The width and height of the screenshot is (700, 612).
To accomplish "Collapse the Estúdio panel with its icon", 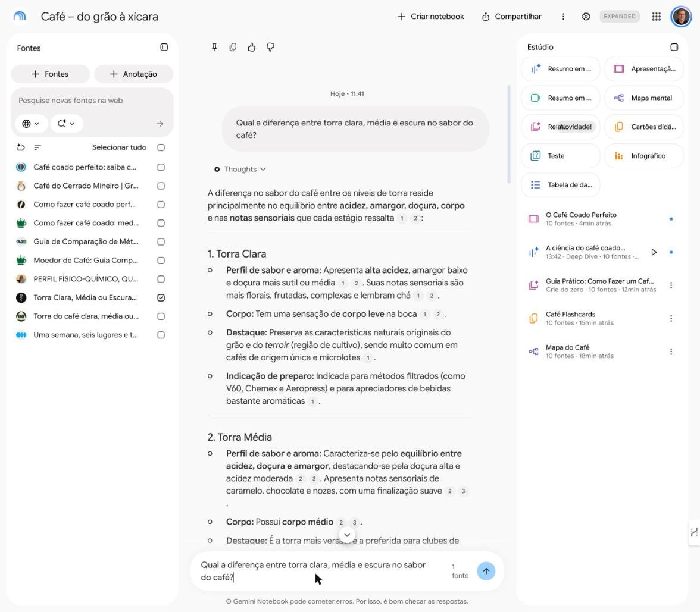I will click(674, 47).
